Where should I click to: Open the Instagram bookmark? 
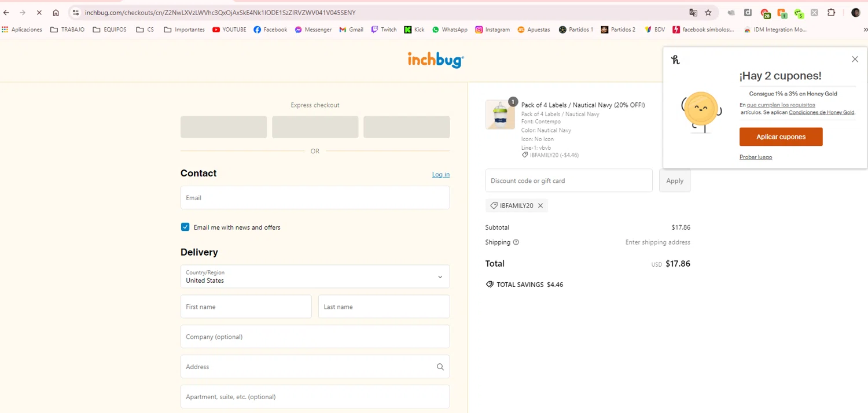pos(492,30)
